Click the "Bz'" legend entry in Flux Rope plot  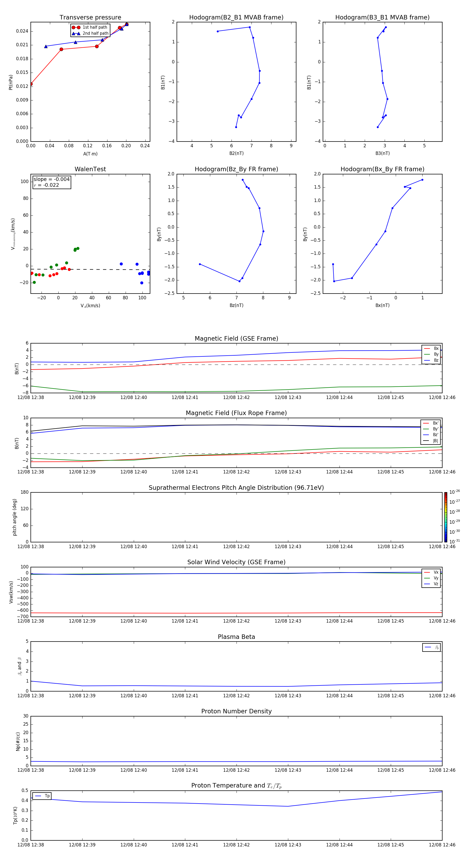pyautogui.click(x=431, y=435)
